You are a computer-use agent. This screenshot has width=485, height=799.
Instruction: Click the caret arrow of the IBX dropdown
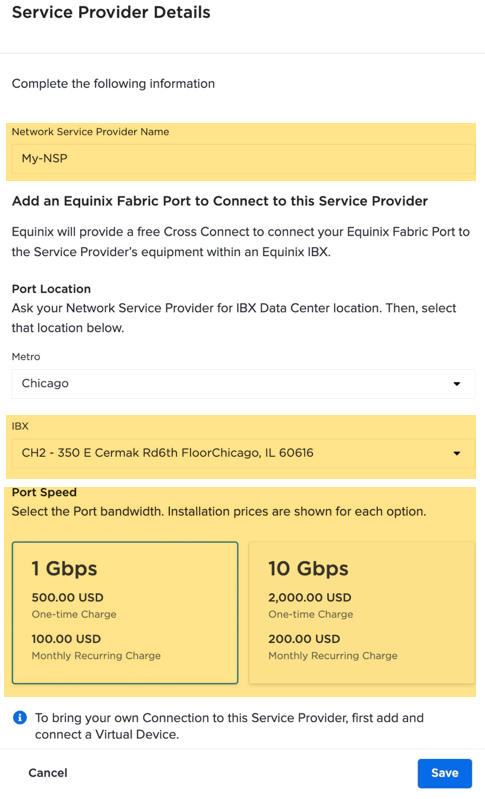(x=457, y=453)
